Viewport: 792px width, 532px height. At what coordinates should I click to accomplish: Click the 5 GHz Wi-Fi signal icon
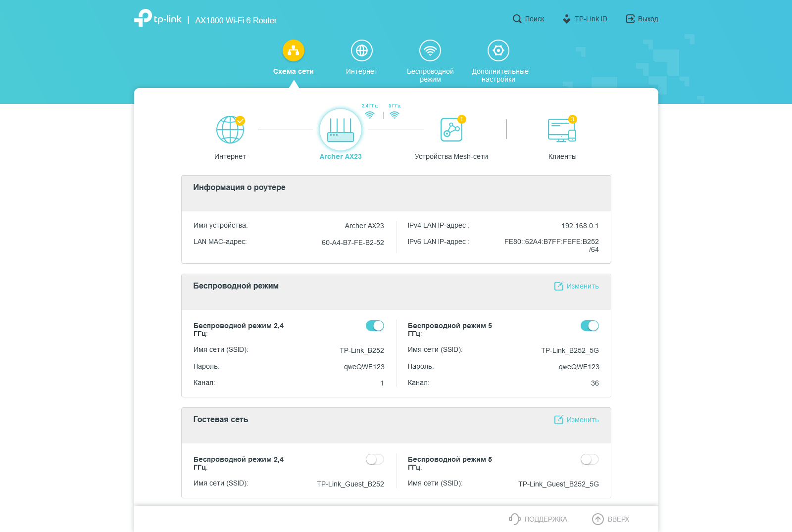[x=395, y=115]
